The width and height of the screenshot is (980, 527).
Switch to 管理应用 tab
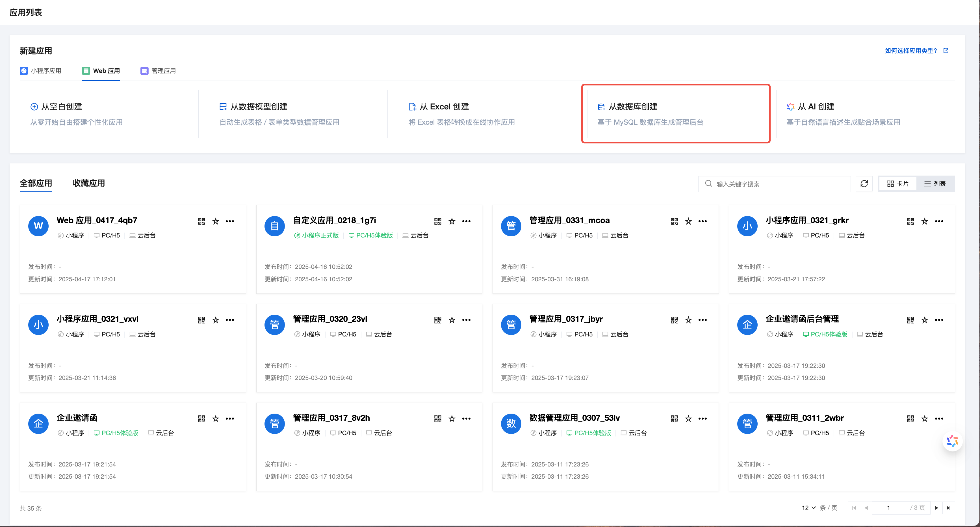point(158,71)
